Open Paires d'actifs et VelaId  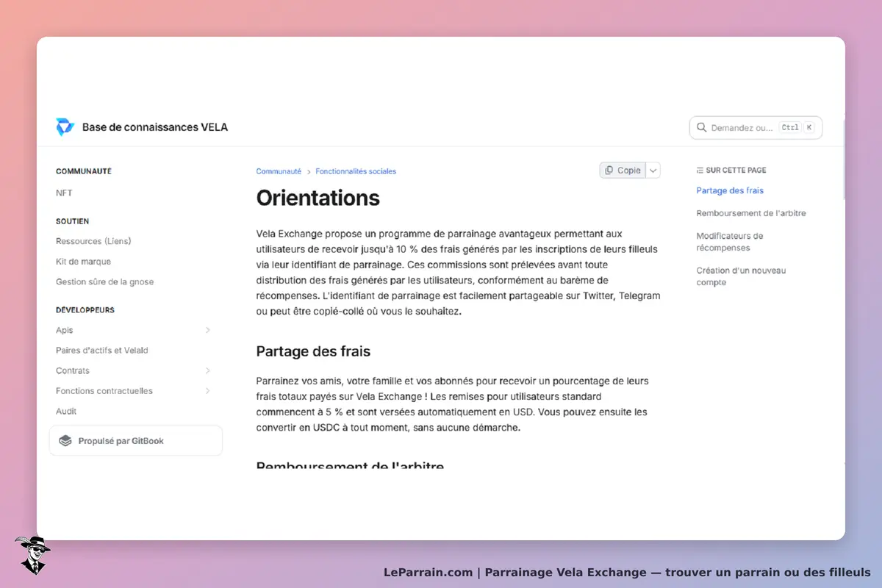(102, 351)
